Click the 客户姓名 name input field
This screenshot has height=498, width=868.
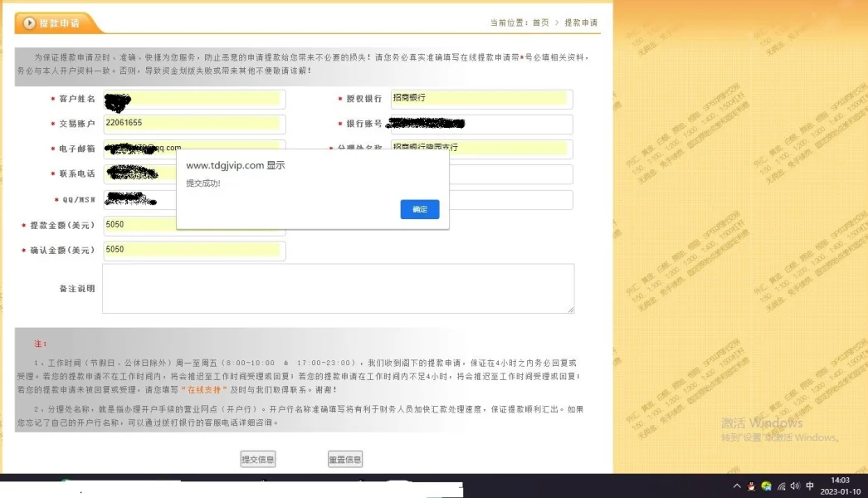pyautogui.click(x=193, y=98)
